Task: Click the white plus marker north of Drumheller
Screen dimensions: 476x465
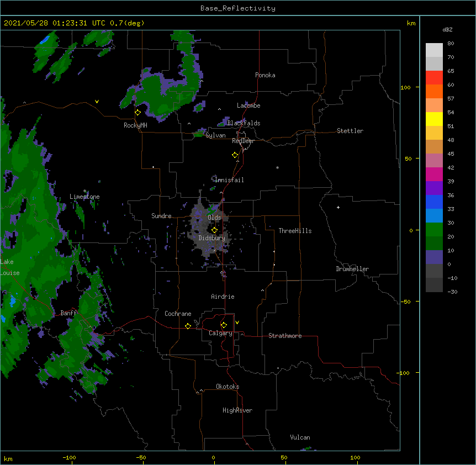Action: pos(338,207)
